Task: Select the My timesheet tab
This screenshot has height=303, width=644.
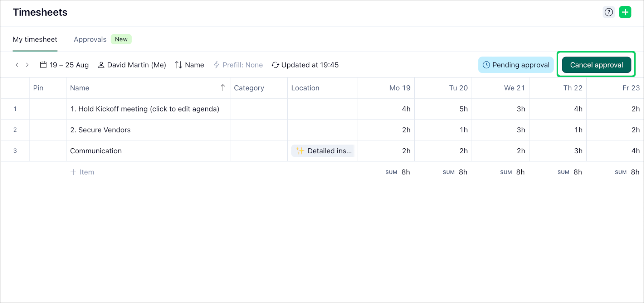Action: coord(35,39)
